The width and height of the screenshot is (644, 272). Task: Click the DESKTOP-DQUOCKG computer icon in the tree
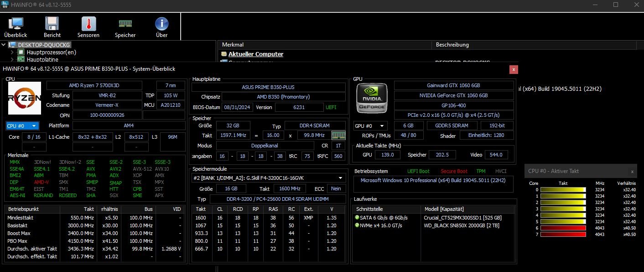click(x=13, y=45)
